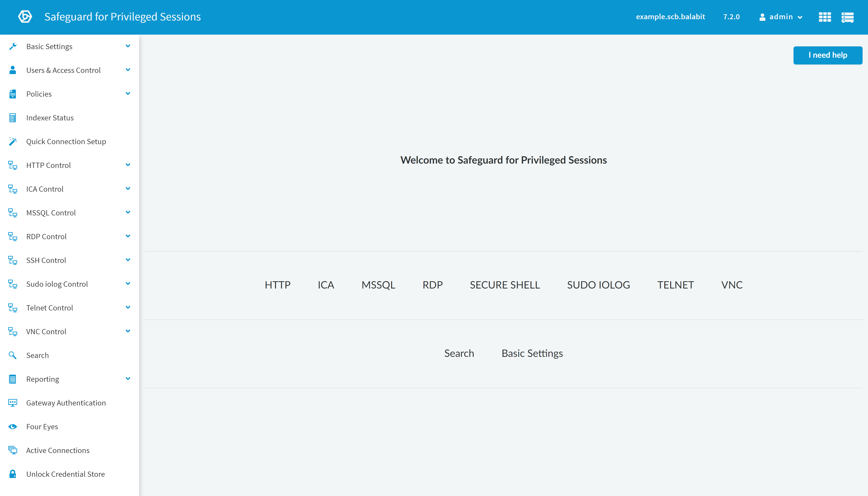This screenshot has height=496, width=868.
Task: Click the Basic Settings wrench icon
Action: 13,46
